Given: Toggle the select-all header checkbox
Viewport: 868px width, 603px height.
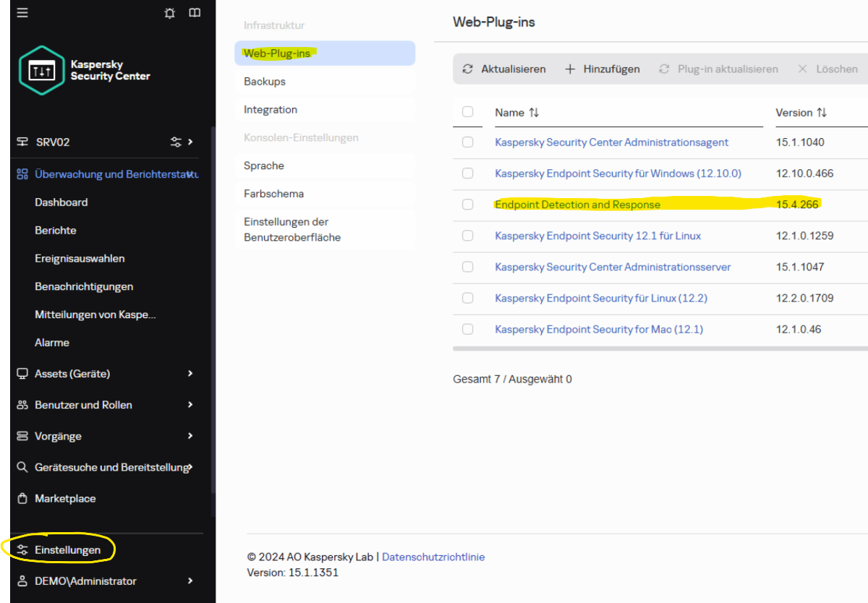Looking at the screenshot, I should coord(467,112).
